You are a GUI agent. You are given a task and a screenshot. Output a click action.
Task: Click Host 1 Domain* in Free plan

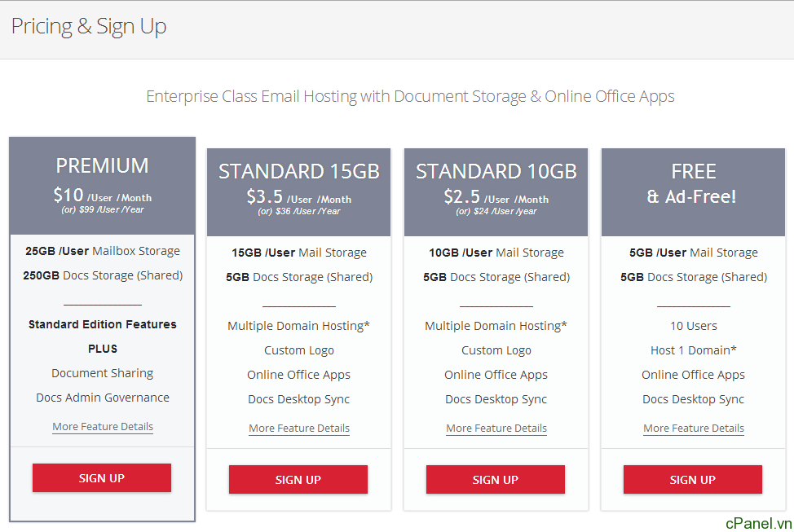point(693,350)
